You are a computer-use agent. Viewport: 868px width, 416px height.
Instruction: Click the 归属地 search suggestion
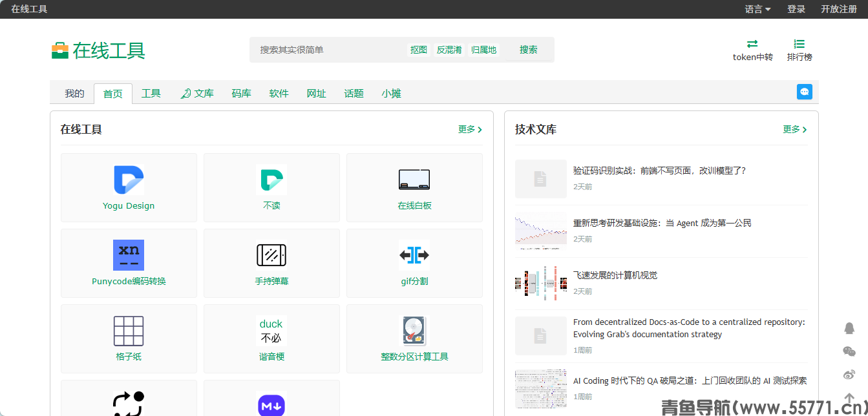coord(484,50)
